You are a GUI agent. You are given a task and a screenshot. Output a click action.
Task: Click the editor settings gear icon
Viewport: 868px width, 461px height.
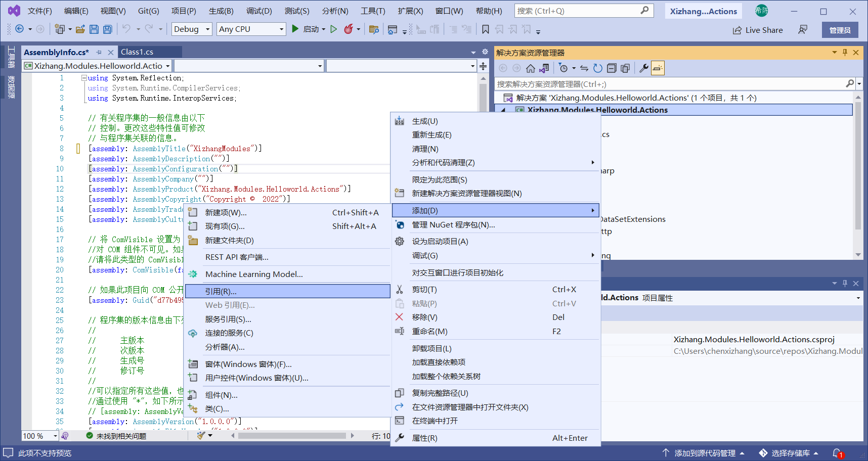click(485, 52)
